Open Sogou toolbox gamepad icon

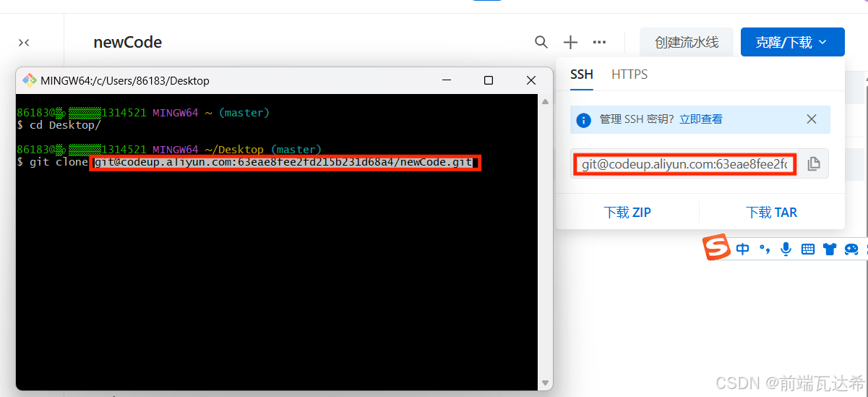click(x=851, y=249)
